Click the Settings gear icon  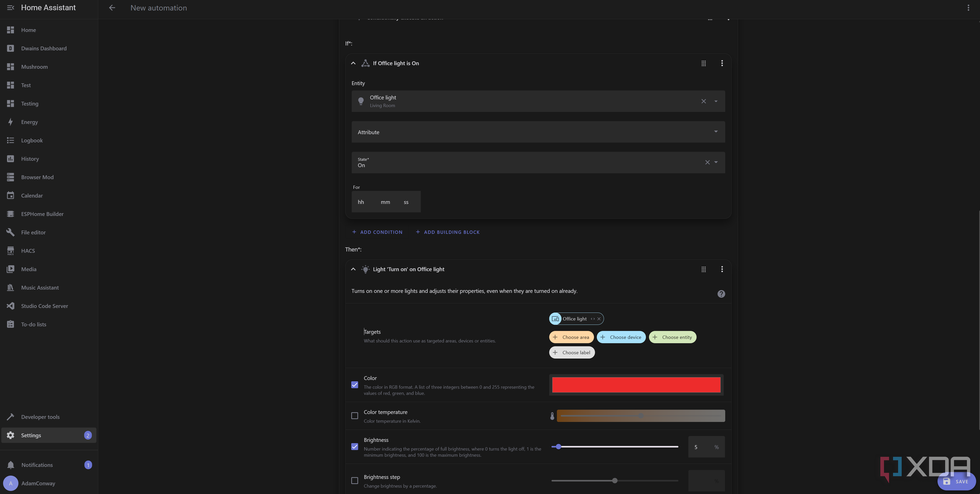coord(10,435)
